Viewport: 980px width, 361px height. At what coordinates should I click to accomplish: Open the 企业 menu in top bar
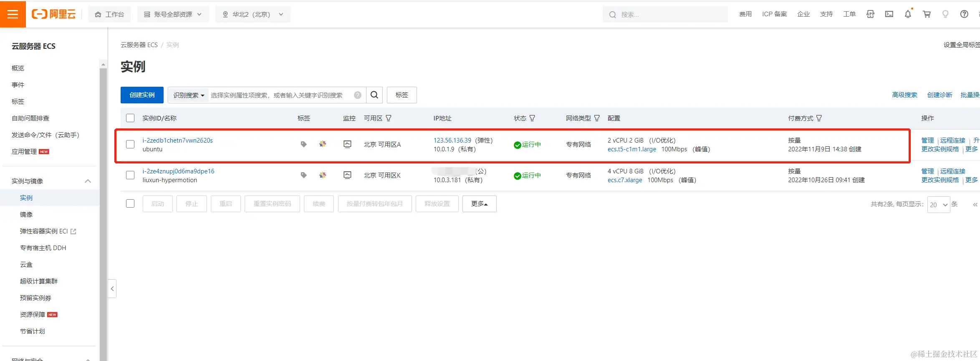[x=803, y=14]
